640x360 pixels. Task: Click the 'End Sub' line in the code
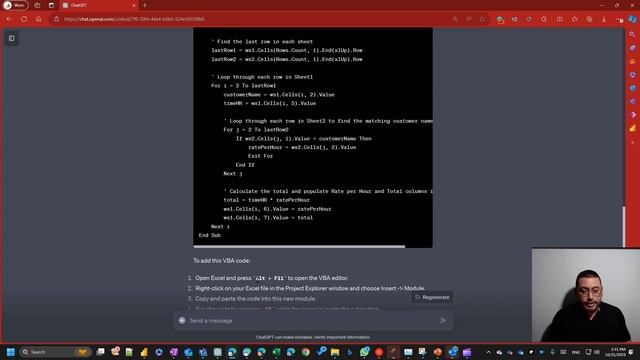[210, 235]
